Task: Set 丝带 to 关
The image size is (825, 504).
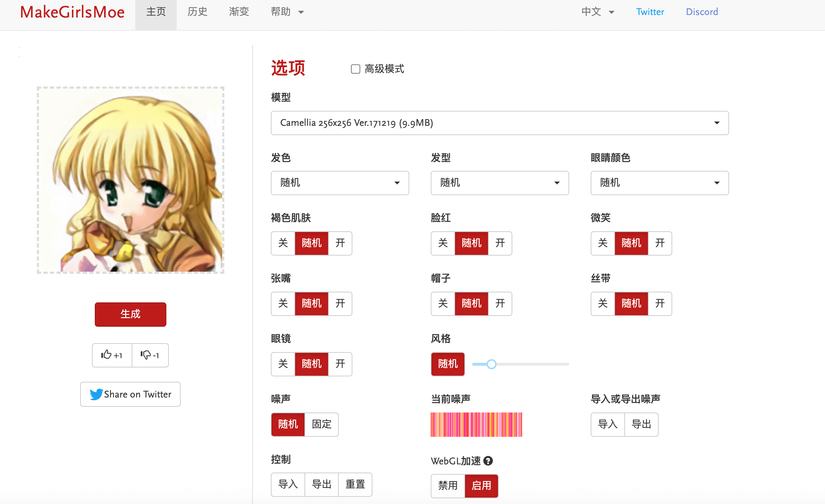Action: [603, 304]
